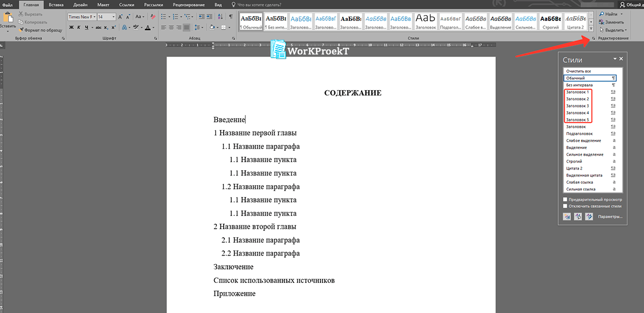Image resolution: width=644 pixels, height=313 pixels.
Task: Switch to the Вставка ribbon tab
Action: coord(56,4)
